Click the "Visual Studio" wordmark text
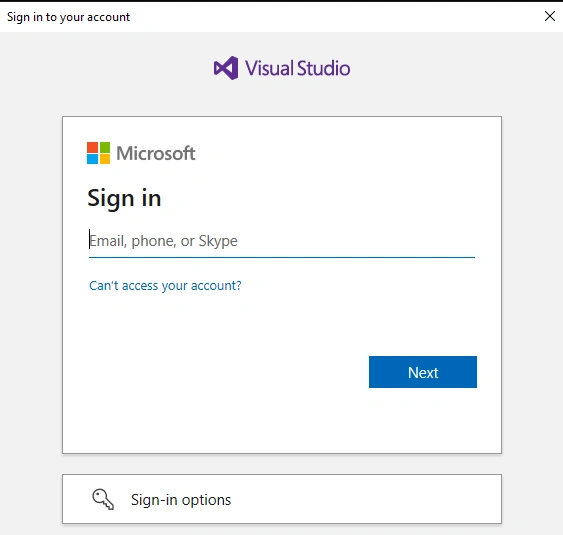The image size is (563, 535). (x=297, y=68)
